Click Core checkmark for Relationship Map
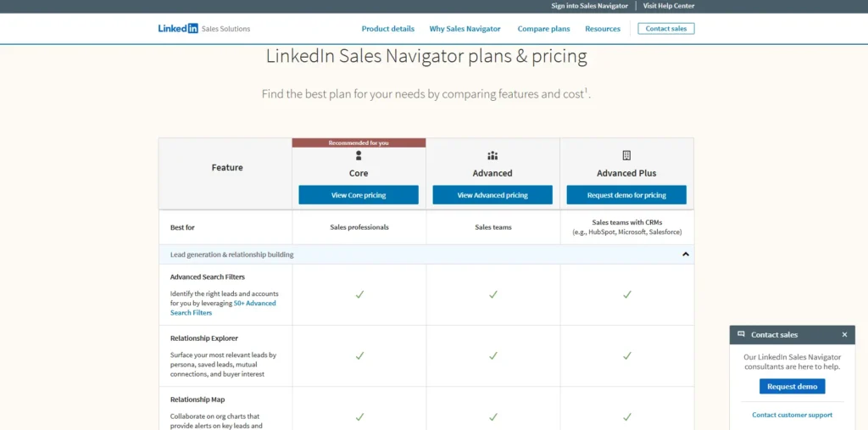 point(359,416)
